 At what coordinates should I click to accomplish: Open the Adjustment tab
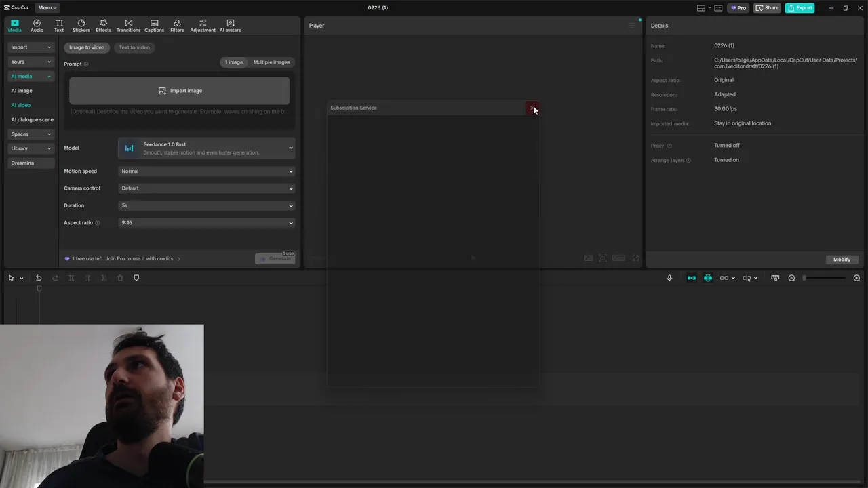(203, 26)
